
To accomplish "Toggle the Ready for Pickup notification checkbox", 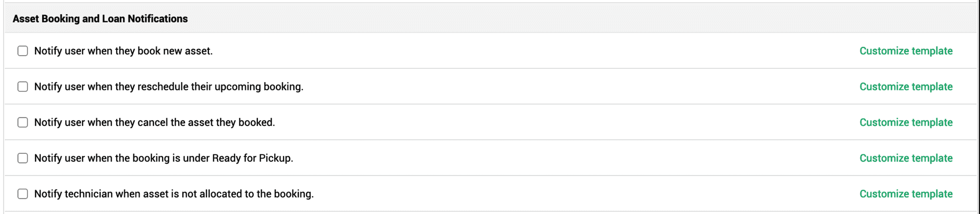I will 23,158.
